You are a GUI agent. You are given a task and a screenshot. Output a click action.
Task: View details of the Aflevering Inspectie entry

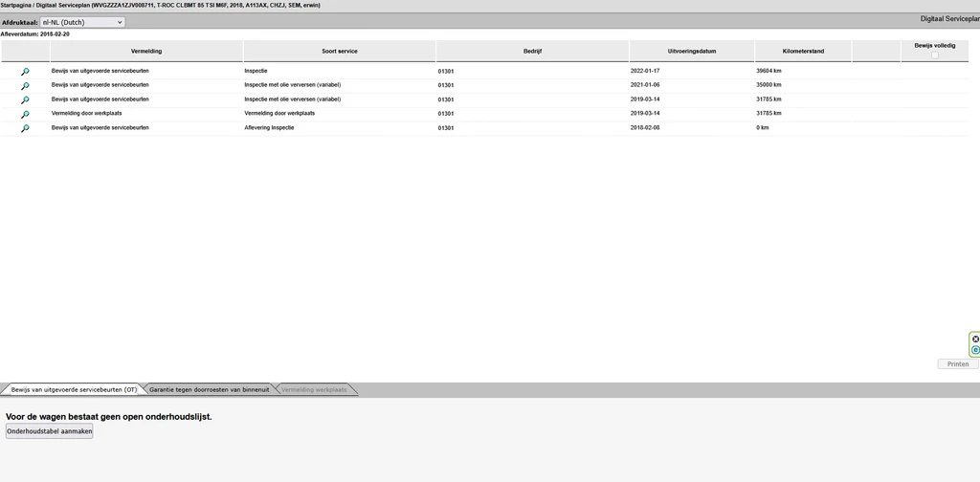pyautogui.click(x=25, y=128)
